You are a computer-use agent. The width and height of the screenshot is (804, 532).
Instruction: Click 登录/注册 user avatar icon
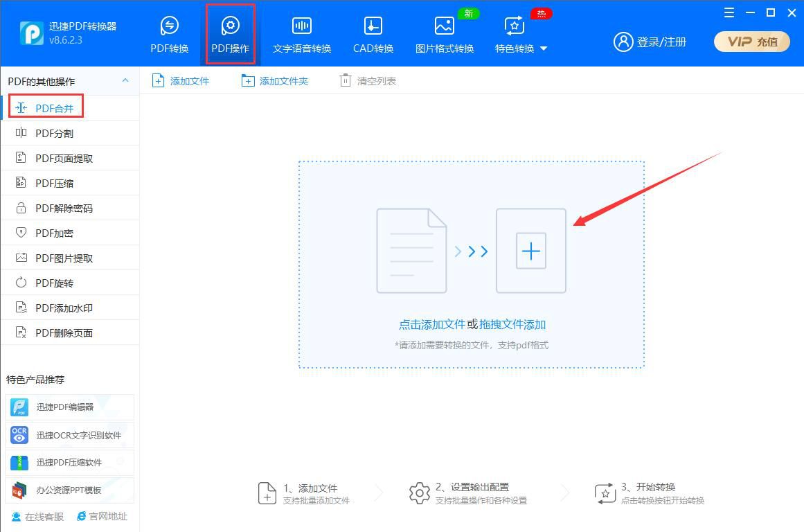click(x=623, y=42)
